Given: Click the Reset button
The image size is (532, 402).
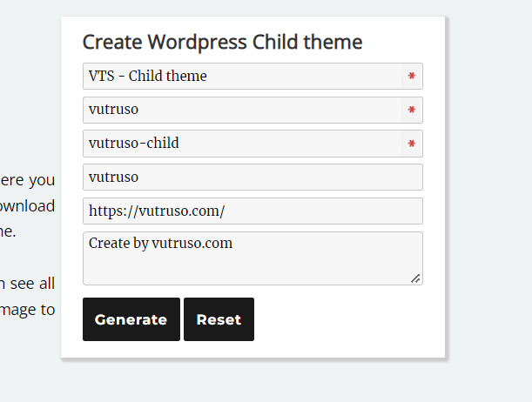Looking at the screenshot, I should 219,319.
